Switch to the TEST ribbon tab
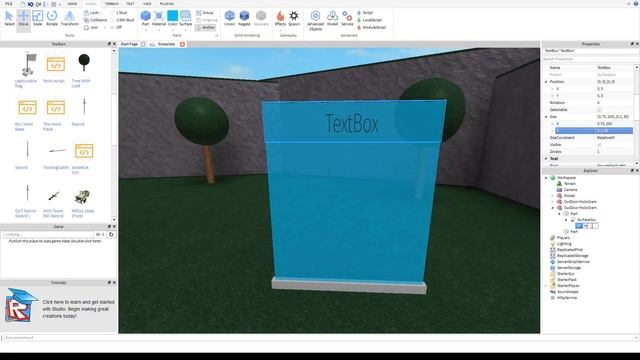Image resolution: width=640 pixels, height=360 pixels. coord(130,4)
